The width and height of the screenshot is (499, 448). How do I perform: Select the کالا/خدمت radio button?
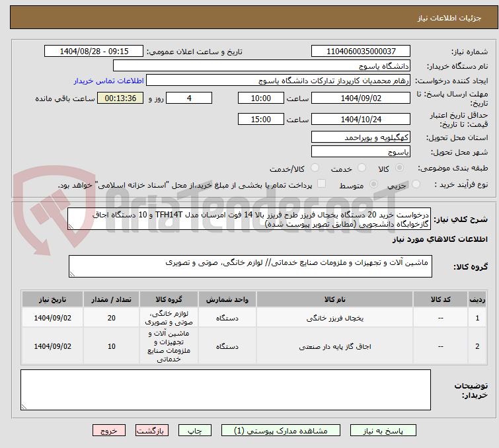[315, 168]
